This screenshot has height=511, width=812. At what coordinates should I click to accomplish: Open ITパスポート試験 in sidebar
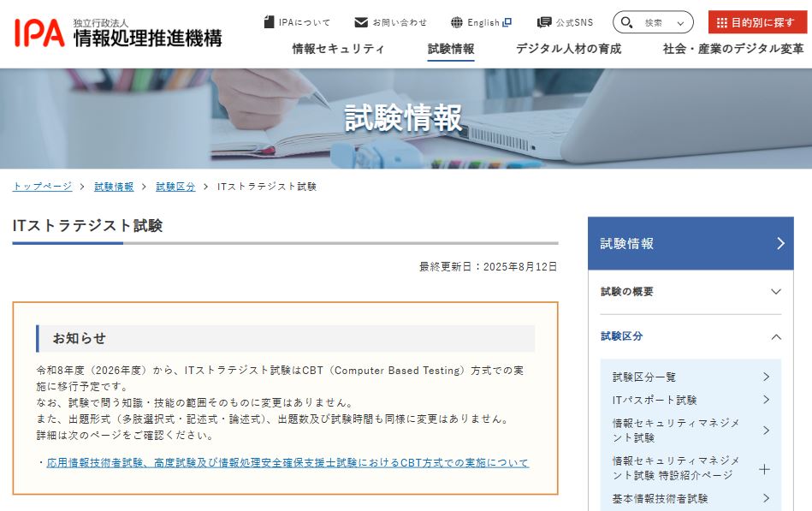(690, 400)
